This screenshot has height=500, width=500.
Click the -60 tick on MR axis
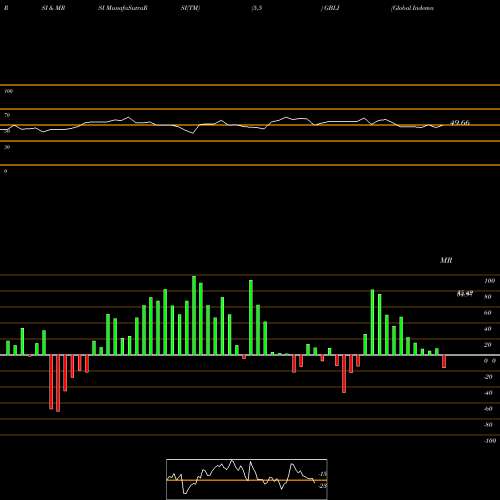pyautogui.click(x=488, y=409)
